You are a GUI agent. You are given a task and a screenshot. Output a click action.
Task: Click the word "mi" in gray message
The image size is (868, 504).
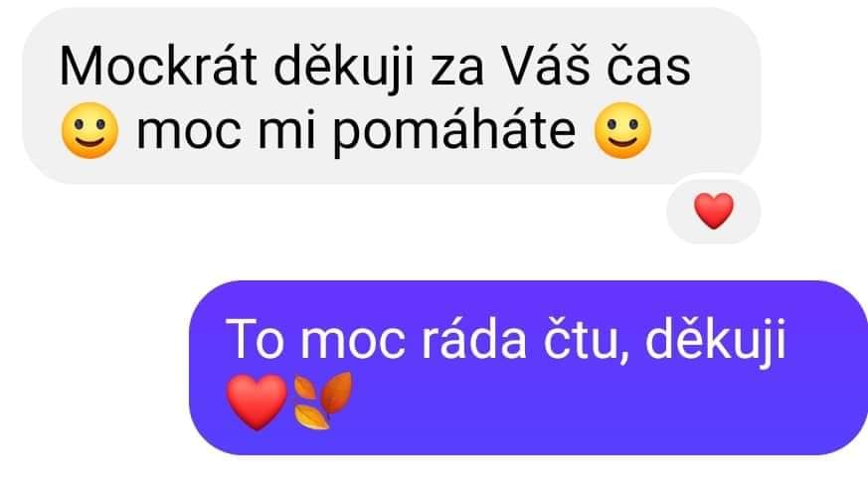(286, 131)
